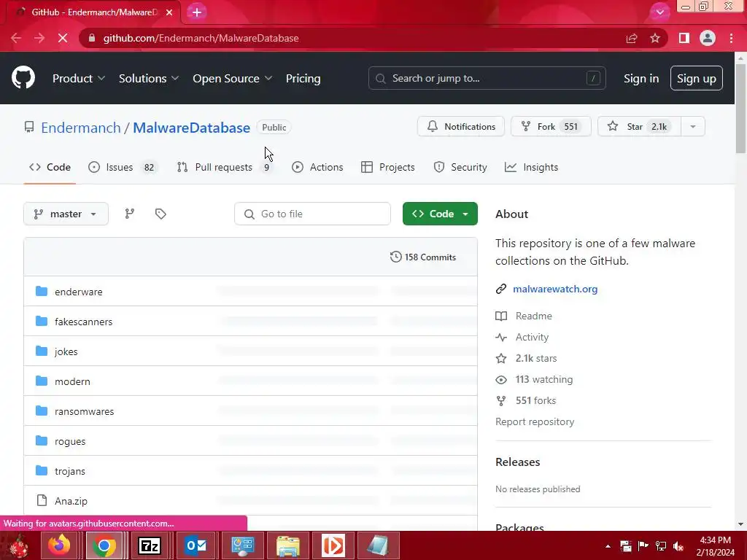Open the GitHub logo home link

[23, 78]
